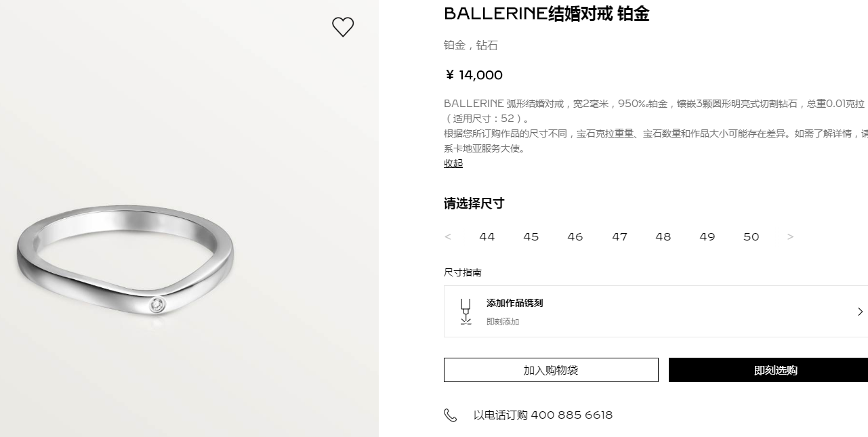Viewport: 868px width, 437px height.
Task: Pick ring size 50
Action: click(x=751, y=236)
